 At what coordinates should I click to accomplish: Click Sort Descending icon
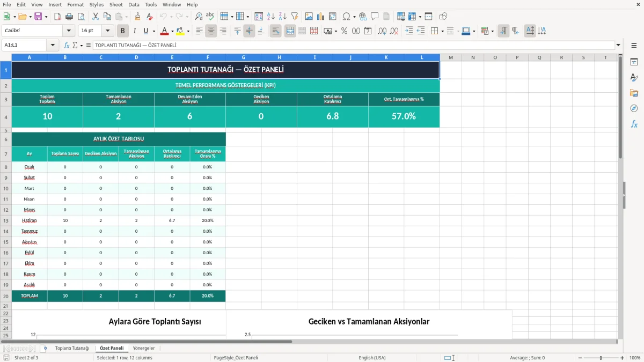point(283,17)
